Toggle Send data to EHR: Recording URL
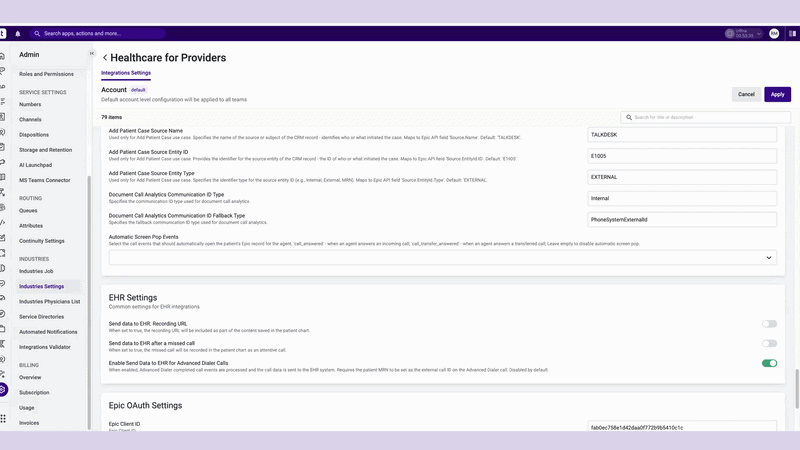This screenshot has height=450, width=800. [769, 324]
